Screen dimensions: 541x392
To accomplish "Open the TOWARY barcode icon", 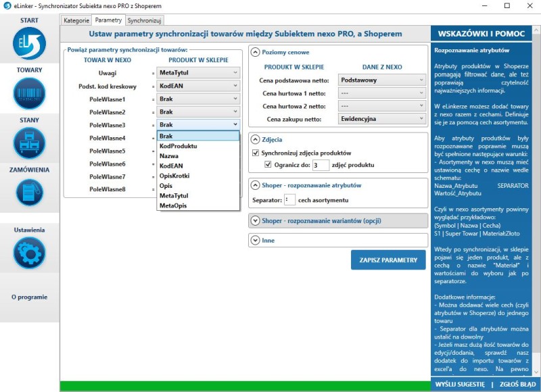I will tap(29, 94).
